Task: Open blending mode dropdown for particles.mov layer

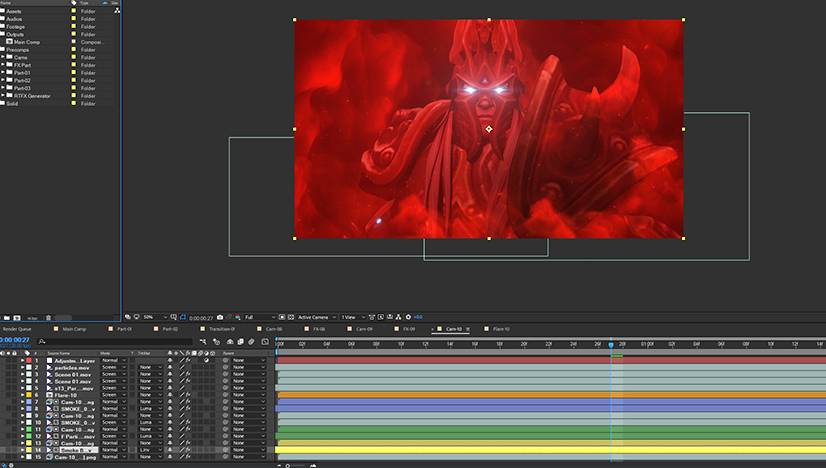Action: pyautogui.click(x=114, y=367)
